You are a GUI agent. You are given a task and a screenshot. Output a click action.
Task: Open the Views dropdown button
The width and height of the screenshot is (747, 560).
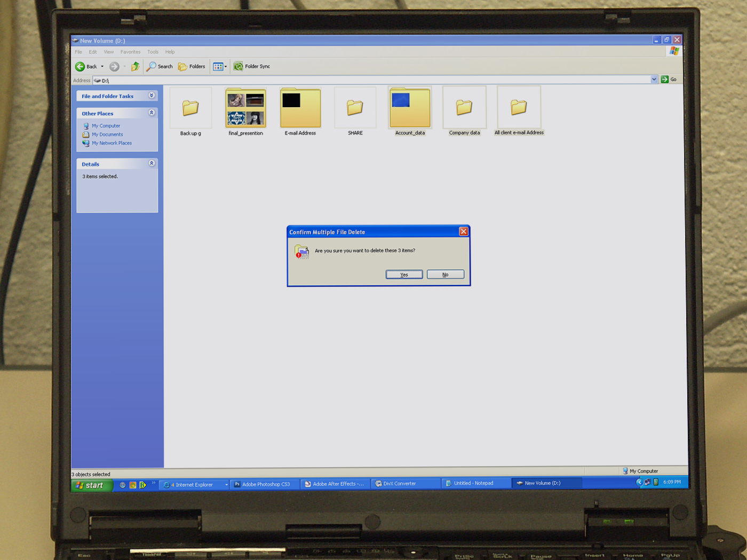pyautogui.click(x=220, y=67)
